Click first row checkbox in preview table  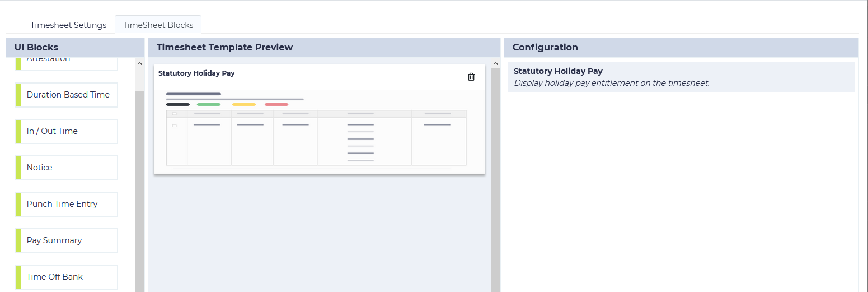coord(174,126)
